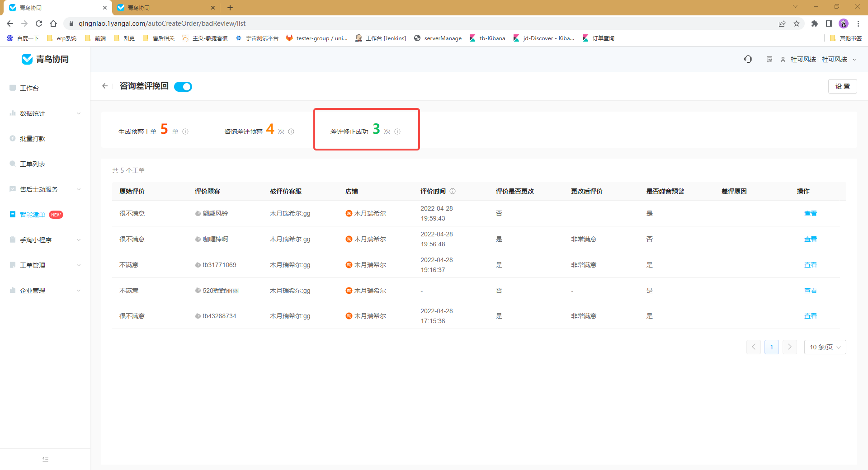Open 杜可风按 user account dropdown
Screen dimensions: 868x470
click(819, 59)
